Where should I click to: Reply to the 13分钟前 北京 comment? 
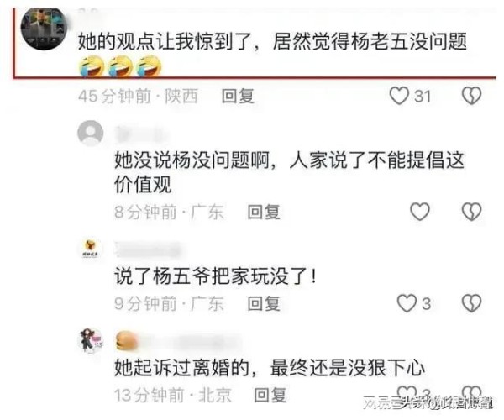270,395
